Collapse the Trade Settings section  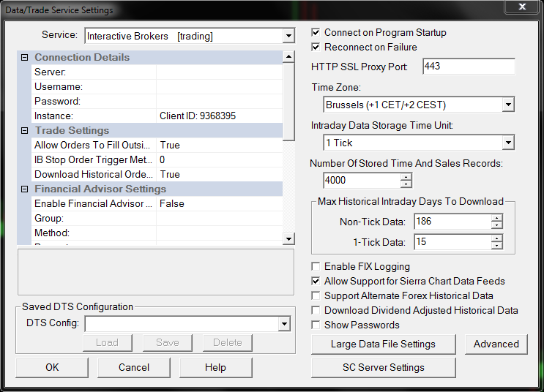coord(24,131)
